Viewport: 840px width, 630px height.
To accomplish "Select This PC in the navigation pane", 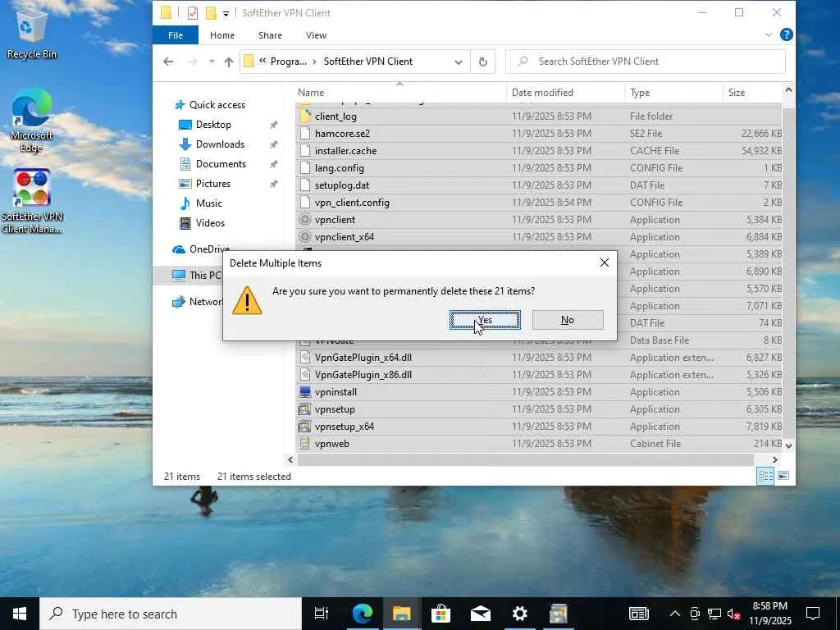I will point(196,276).
